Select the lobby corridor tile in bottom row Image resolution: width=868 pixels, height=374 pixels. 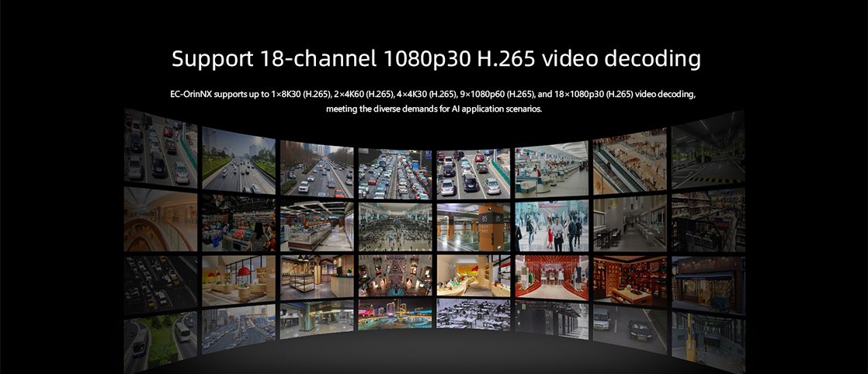[317, 320]
